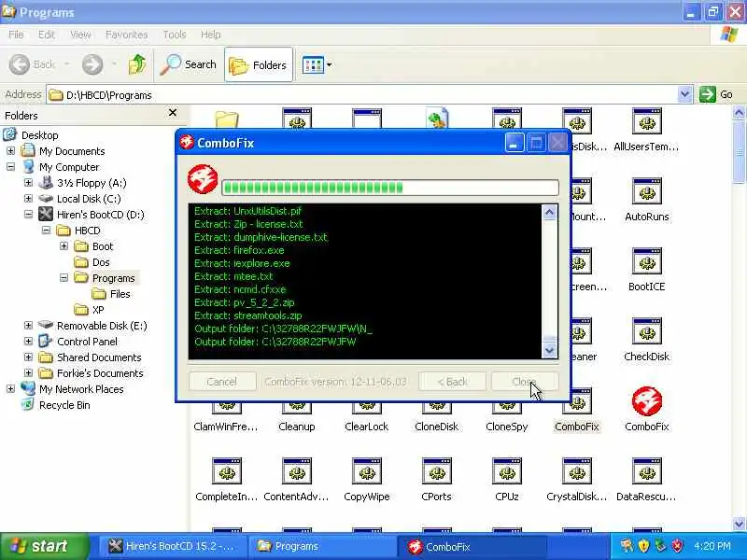The image size is (747, 560).
Task: Switch to Programs taskbar item
Action: coord(322,546)
